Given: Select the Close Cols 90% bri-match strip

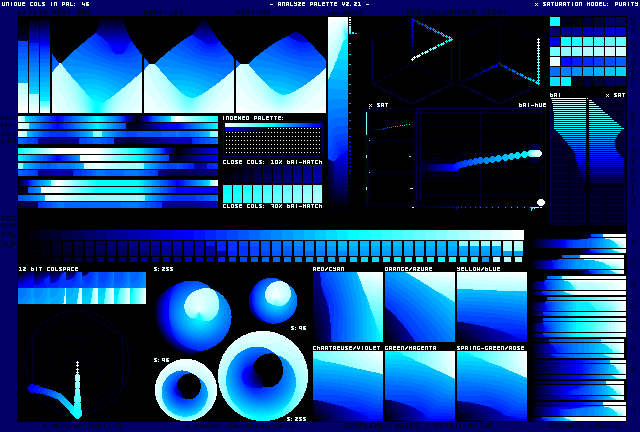Looking at the screenshot, I should pyautogui.click(x=272, y=192).
